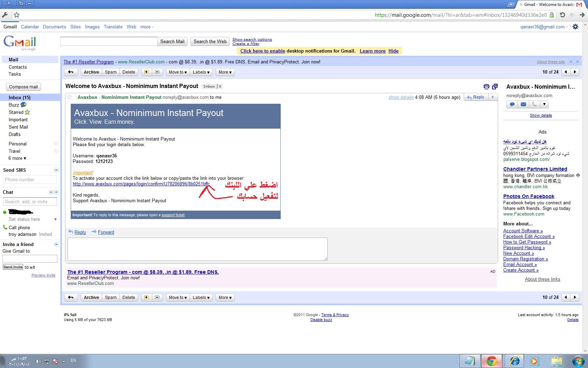Open Calendar in the Google bar
This screenshot has width=588, height=368.
point(30,27)
